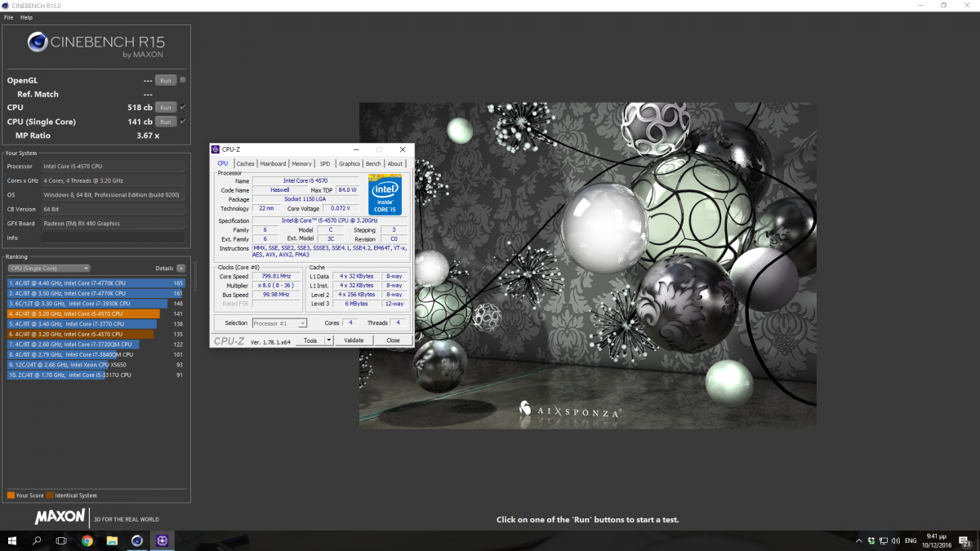The width and height of the screenshot is (980, 551).
Task: Select ranking row i7-4770K at 4.40 GHz
Action: (x=96, y=283)
